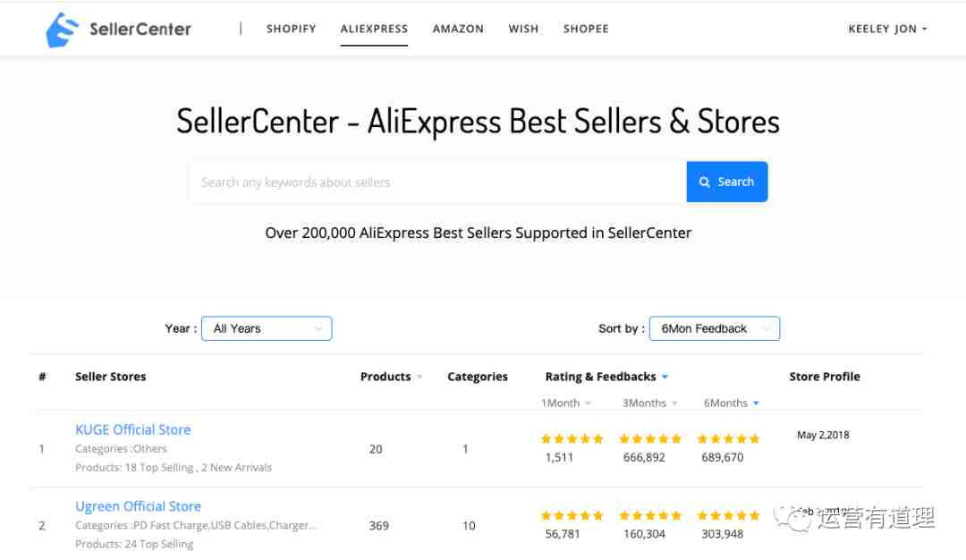
Task: Sort ratings by 1Month feedback
Action: tap(566, 403)
